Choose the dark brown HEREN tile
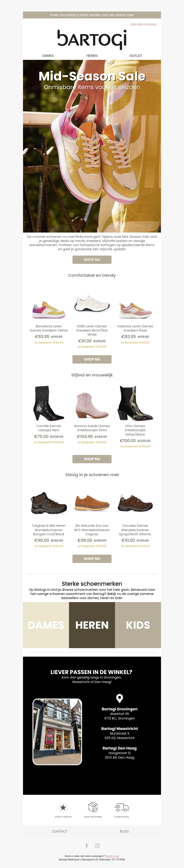184x868 pixels. (92, 625)
